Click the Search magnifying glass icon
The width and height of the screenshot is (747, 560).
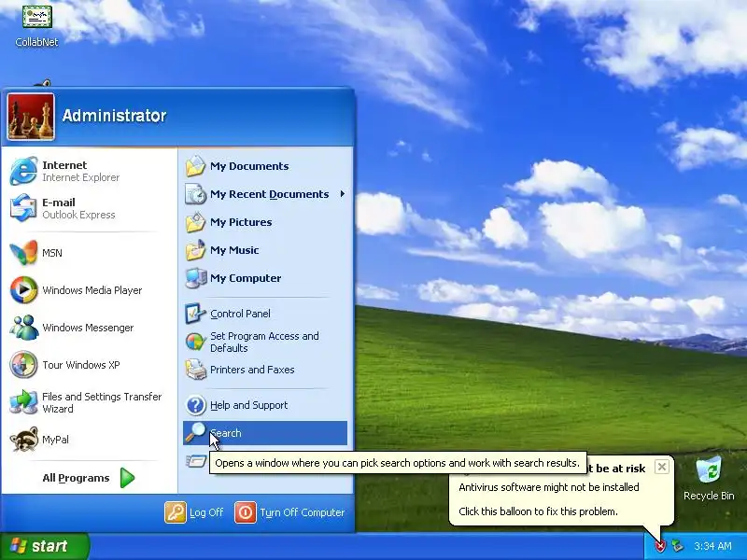pos(195,433)
